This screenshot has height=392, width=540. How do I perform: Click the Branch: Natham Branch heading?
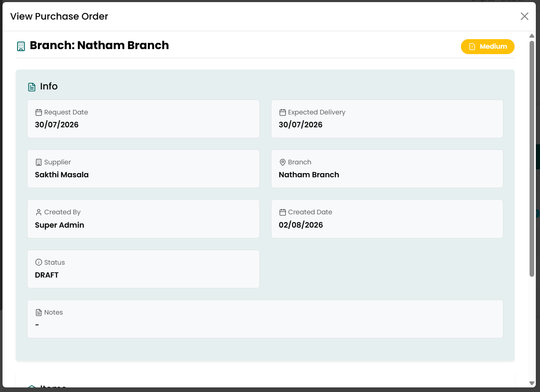[100, 45]
